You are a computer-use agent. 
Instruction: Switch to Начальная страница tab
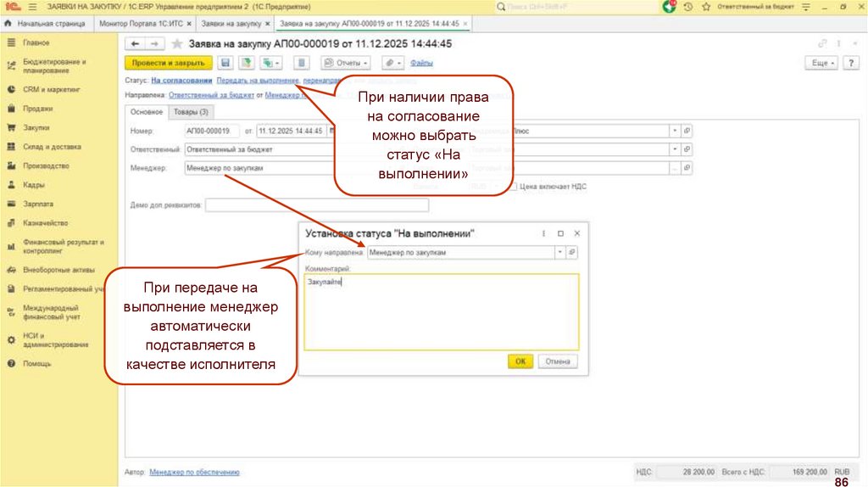click(x=46, y=24)
